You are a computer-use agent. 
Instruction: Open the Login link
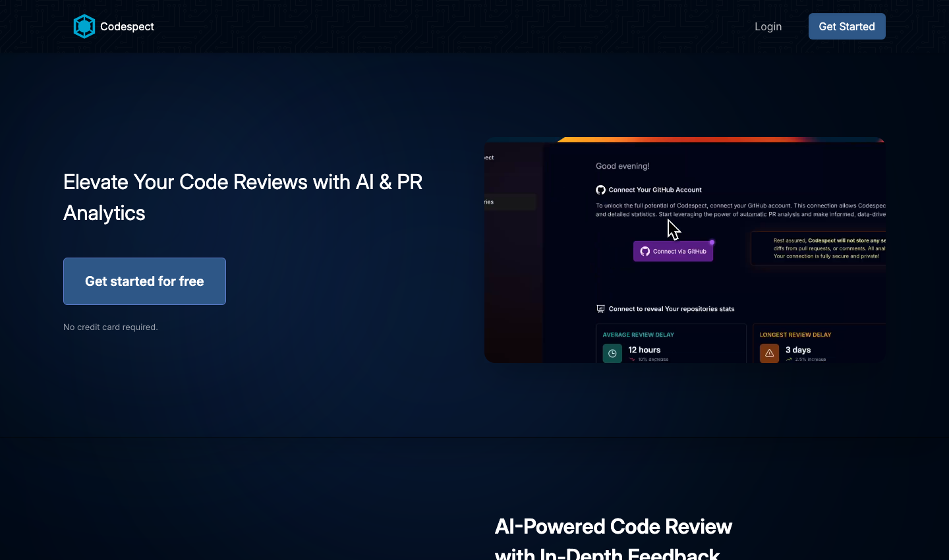click(x=768, y=26)
